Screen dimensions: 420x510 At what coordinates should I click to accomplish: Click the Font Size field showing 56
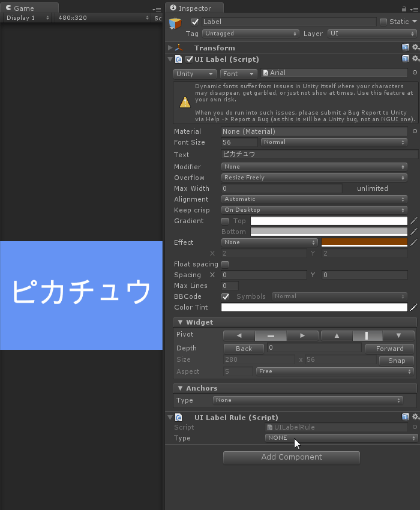click(239, 142)
